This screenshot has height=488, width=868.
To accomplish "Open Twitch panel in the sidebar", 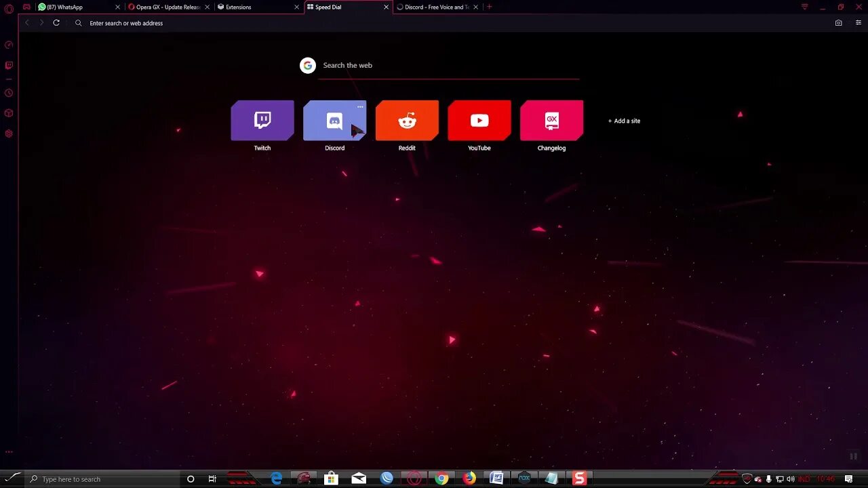I will pos(9,66).
